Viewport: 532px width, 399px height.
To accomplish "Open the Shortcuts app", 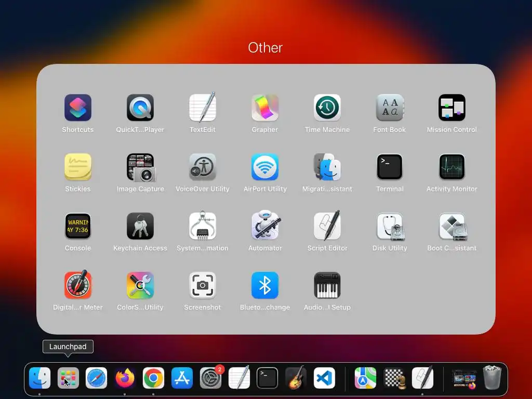I will [78, 108].
